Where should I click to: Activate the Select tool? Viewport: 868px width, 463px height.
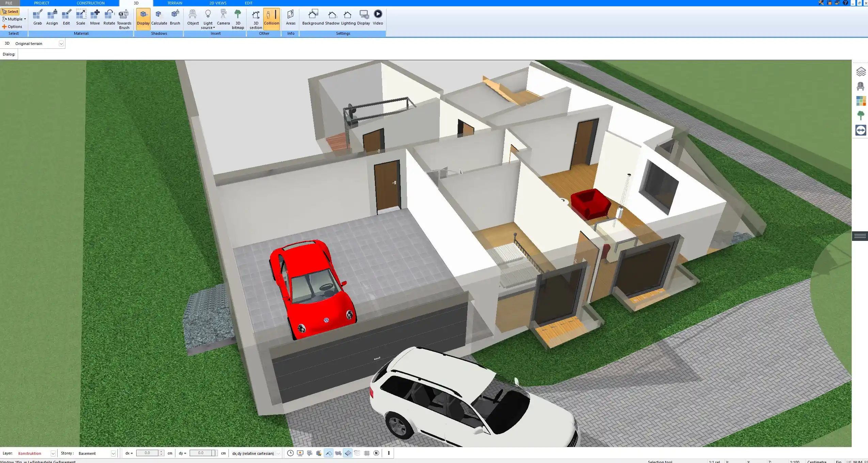coord(10,12)
